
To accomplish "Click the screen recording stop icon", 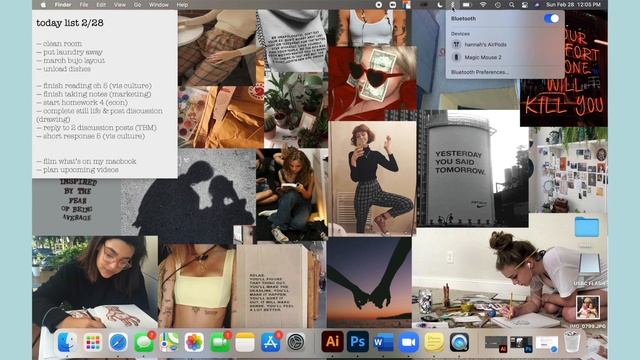I will click(379, 5).
